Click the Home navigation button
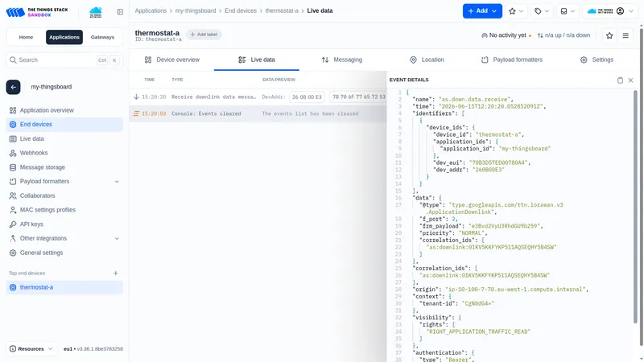 point(26,37)
